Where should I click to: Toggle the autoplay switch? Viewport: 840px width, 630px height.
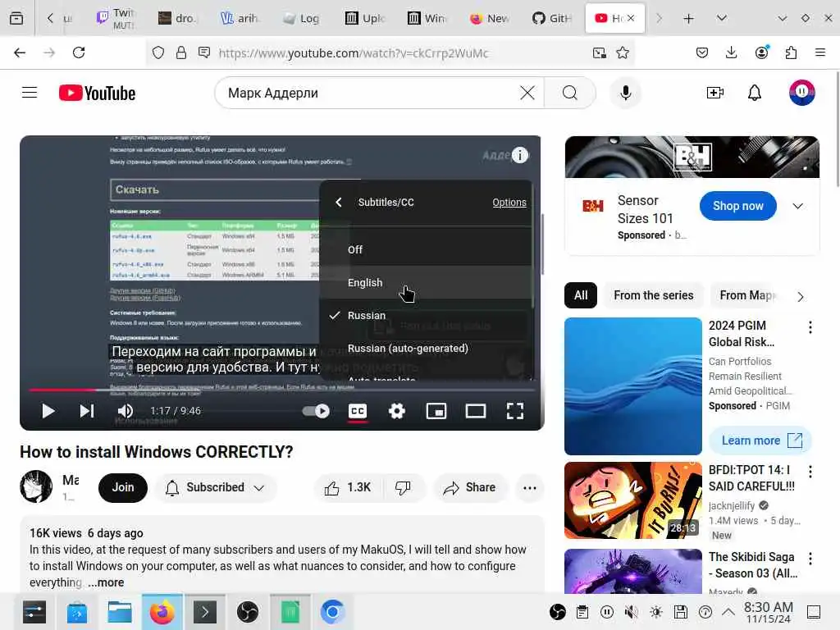click(x=316, y=411)
